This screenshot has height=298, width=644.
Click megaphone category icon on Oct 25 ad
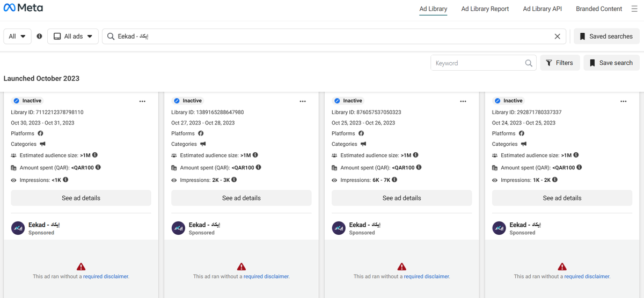(x=363, y=144)
